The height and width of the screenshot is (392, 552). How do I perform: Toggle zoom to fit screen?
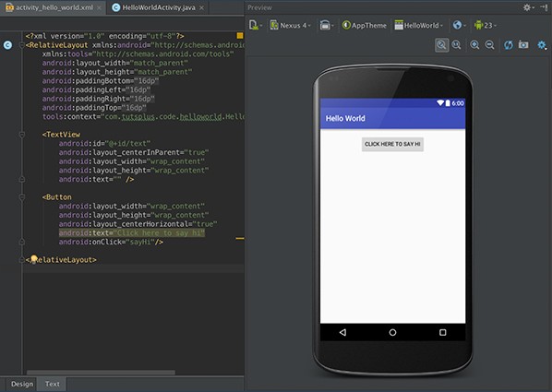click(441, 45)
